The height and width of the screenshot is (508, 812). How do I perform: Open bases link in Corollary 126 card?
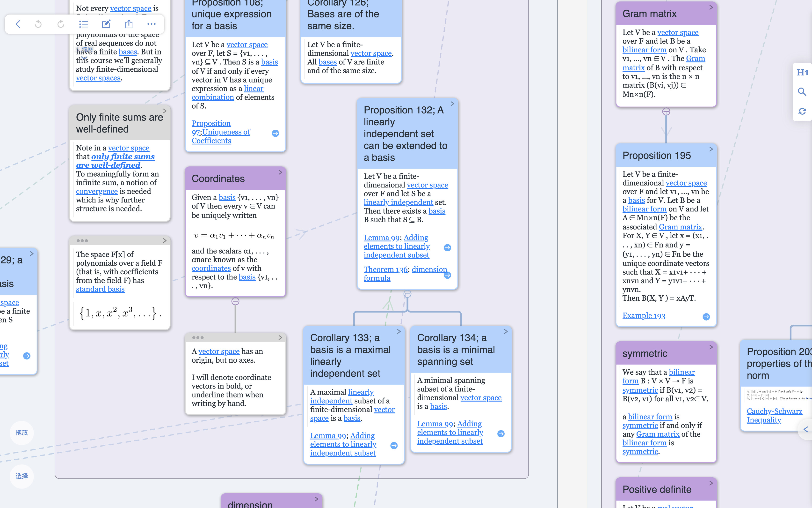pyautogui.click(x=327, y=62)
